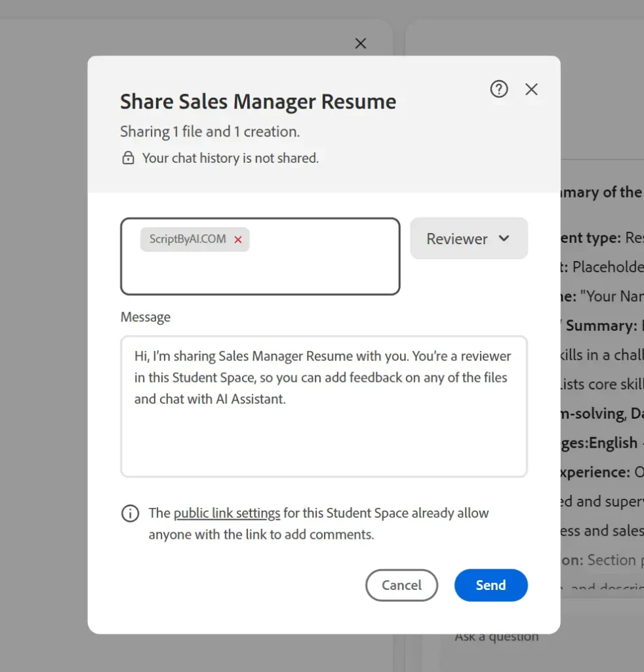Click the Share Sales Manager Resume title
Image resolution: width=644 pixels, height=672 pixels.
pos(258,102)
